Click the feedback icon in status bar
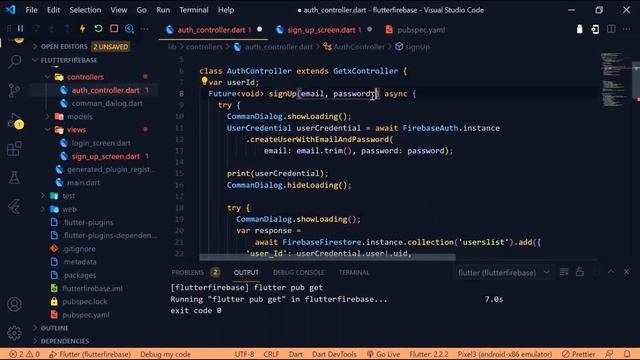This screenshot has width=640, height=360. 609,354
